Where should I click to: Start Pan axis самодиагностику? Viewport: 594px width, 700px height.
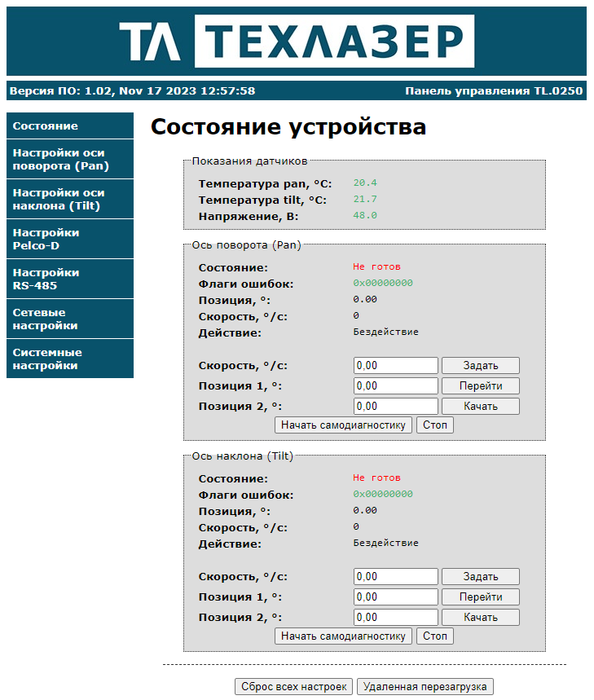click(343, 425)
